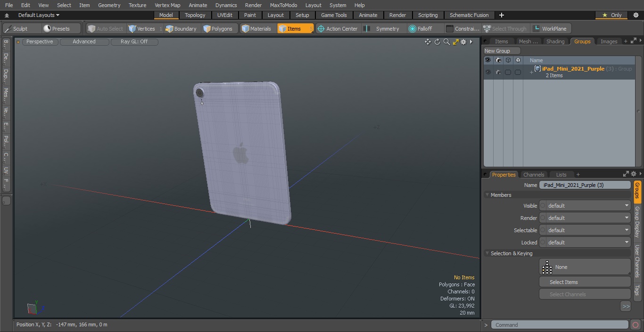
Task: Open the Vertex Map menu
Action: coord(167,5)
